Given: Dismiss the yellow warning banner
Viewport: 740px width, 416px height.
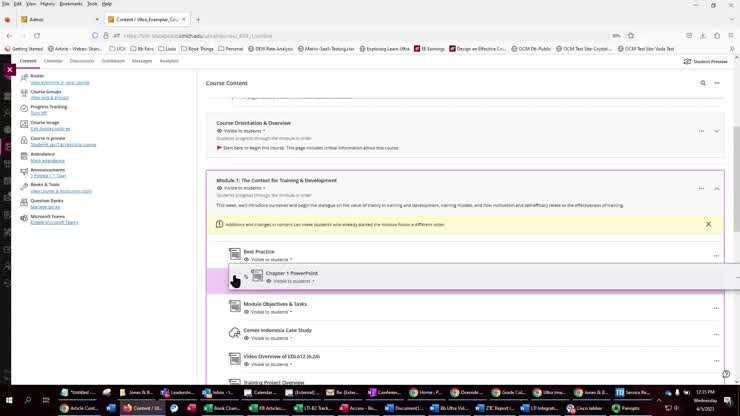Looking at the screenshot, I should (x=708, y=224).
